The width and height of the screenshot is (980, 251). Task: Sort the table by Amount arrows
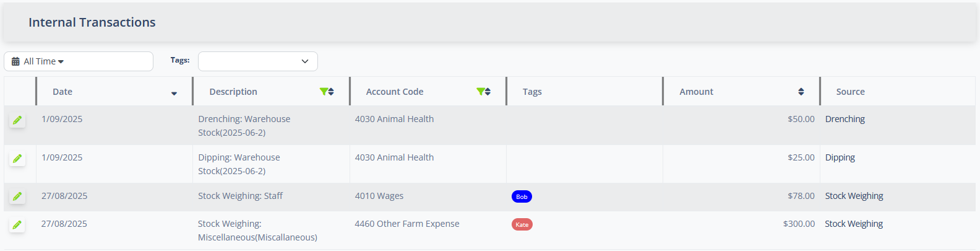[801, 92]
